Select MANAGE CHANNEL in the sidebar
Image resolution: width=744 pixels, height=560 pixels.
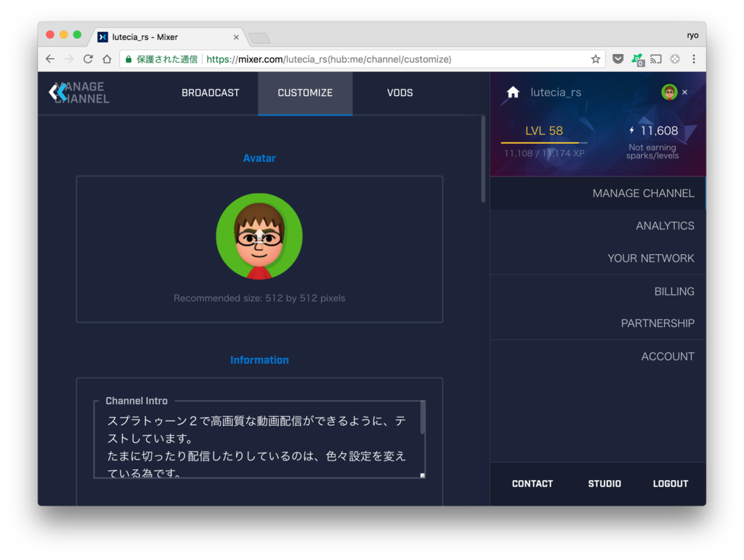point(598,193)
